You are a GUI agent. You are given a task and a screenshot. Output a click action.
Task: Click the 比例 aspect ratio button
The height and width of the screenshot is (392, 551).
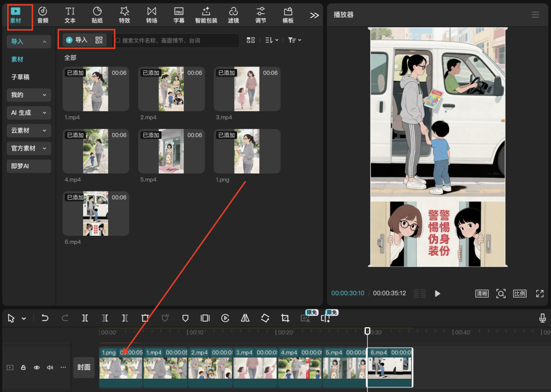pos(519,293)
